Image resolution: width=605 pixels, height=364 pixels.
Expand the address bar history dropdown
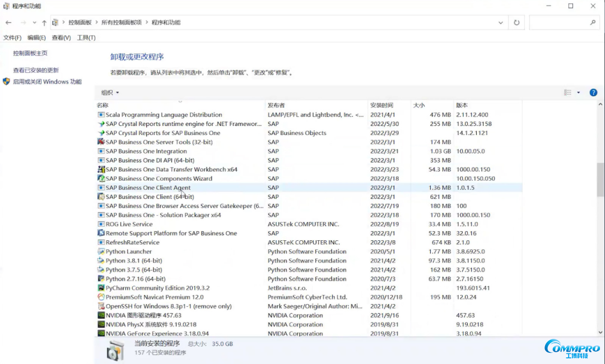tap(501, 22)
